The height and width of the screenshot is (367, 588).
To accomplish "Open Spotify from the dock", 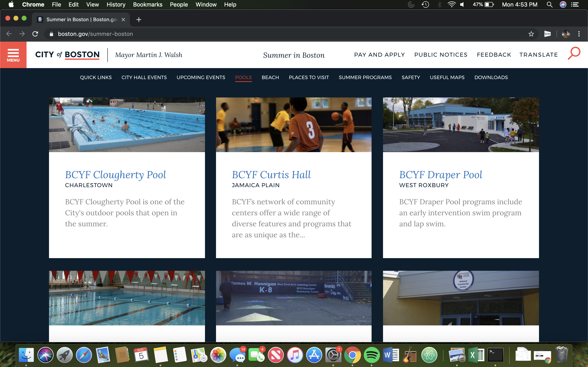I will tap(372, 355).
